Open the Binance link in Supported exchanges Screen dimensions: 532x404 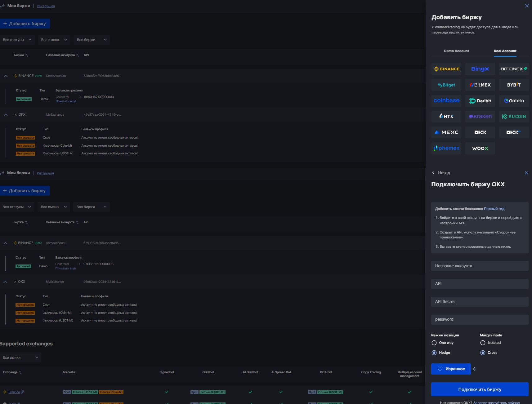14,392
